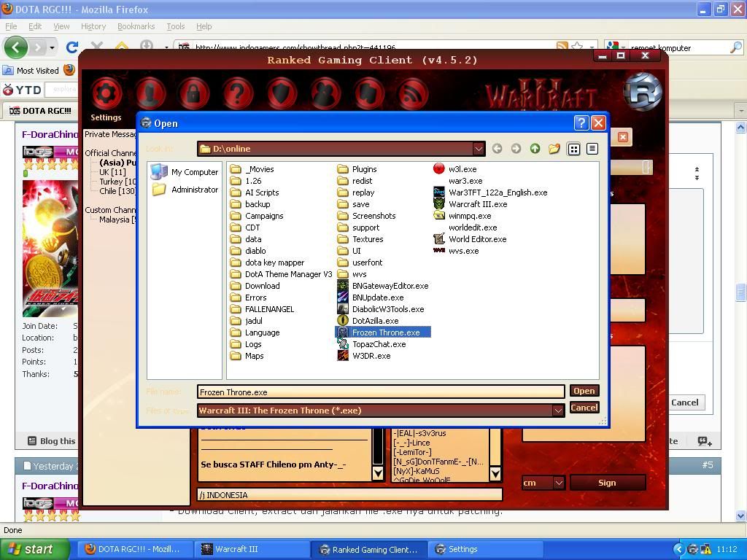
Task: Expand the Files of type dropdown
Action: point(558,410)
